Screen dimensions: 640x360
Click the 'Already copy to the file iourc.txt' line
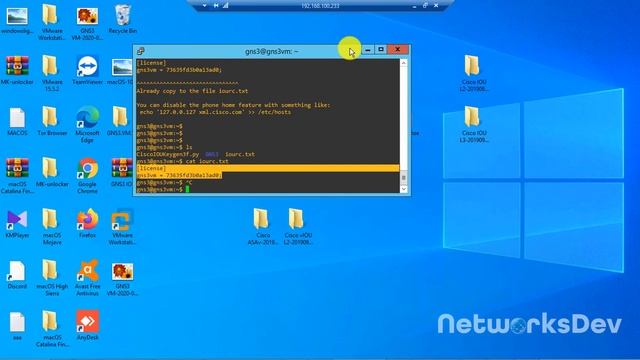pos(192,91)
